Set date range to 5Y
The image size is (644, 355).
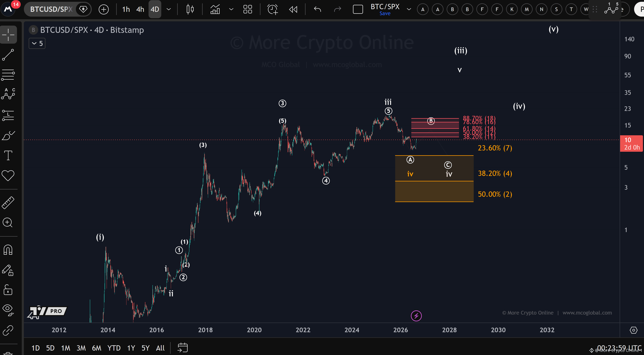click(x=146, y=348)
